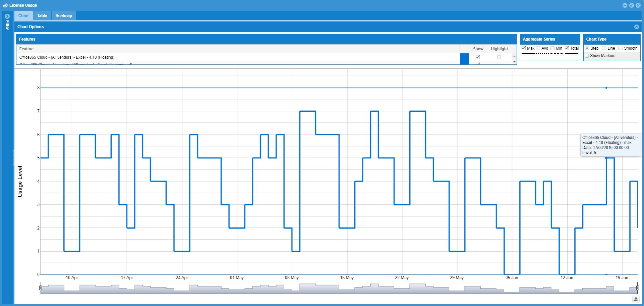644x306 pixels.
Task: Switch to the Table tab
Action: (42, 16)
